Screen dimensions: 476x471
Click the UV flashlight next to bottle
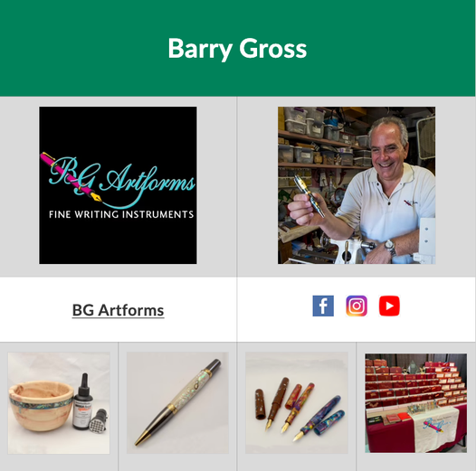99,420
